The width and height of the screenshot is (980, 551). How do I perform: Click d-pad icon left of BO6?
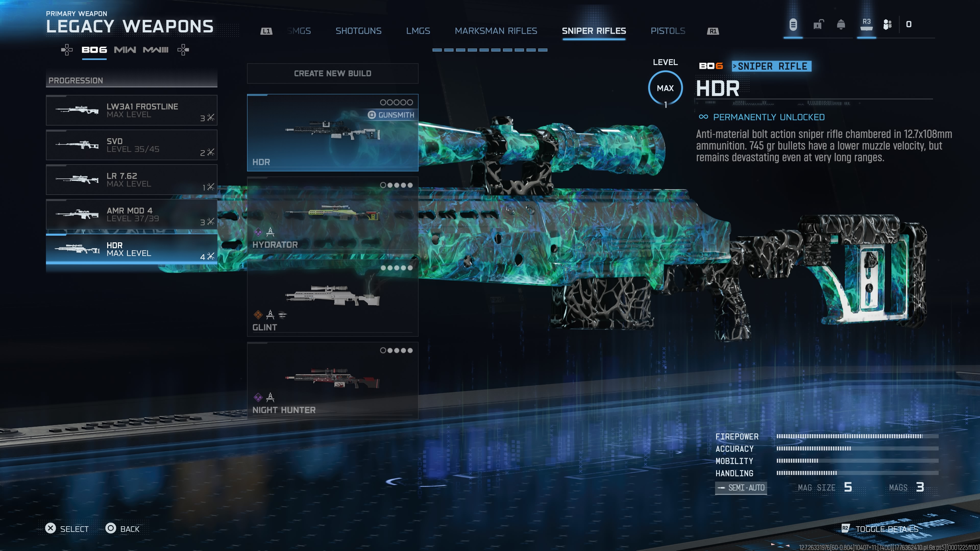[67, 50]
